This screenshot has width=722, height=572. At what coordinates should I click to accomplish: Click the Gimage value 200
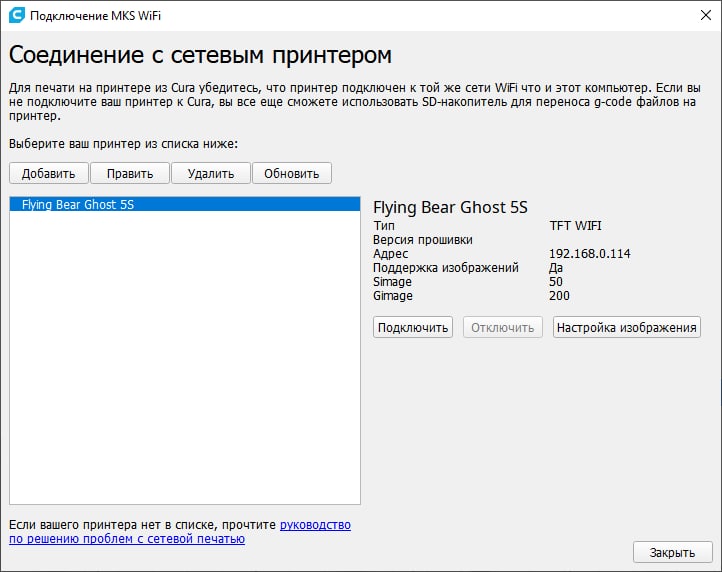pos(559,296)
